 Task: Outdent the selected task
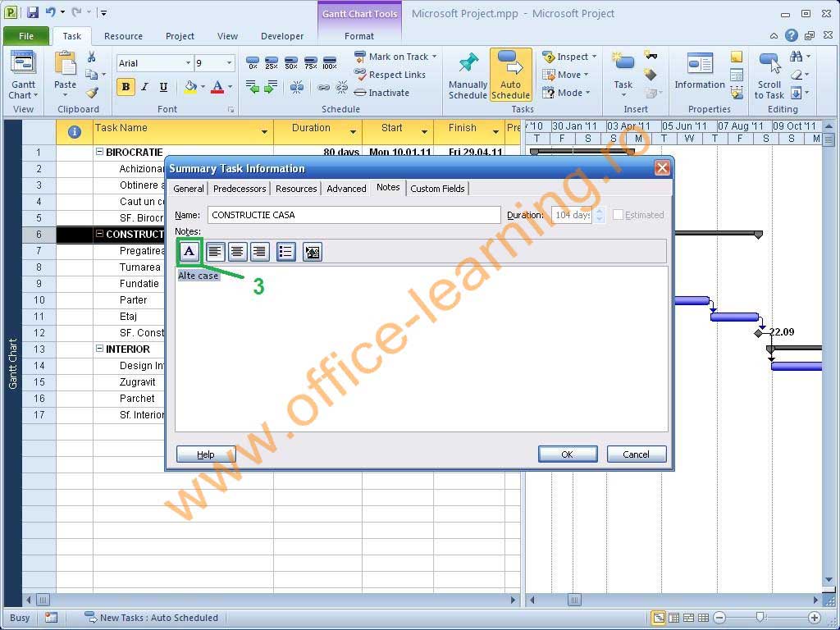[253, 87]
